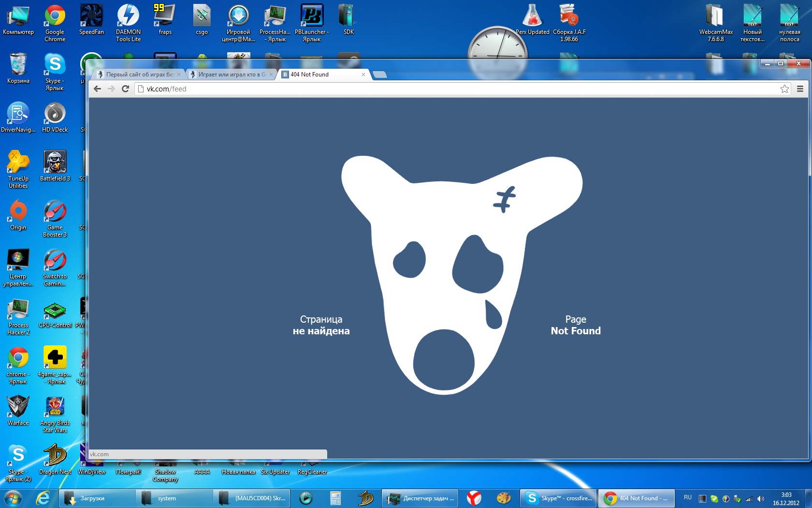The image size is (812, 508).
Task: Open the Диспетчер задач taskbar window
Action: (421, 498)
